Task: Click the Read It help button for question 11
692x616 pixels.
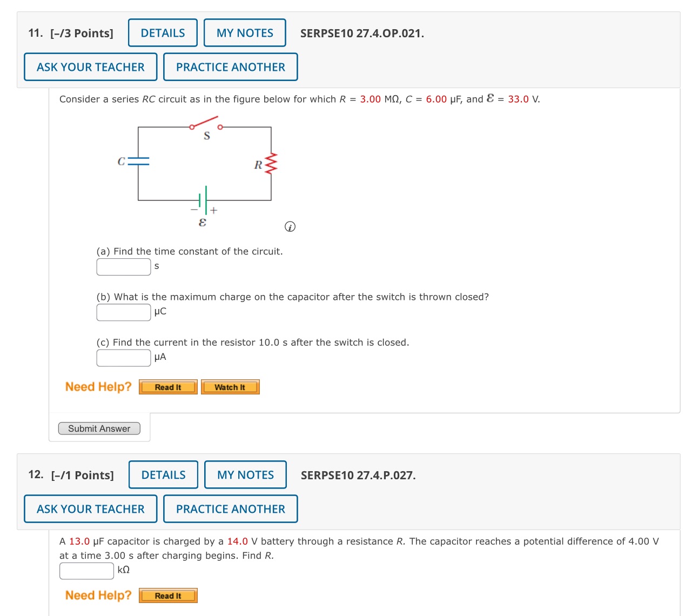Action: (x=168, y=387)
